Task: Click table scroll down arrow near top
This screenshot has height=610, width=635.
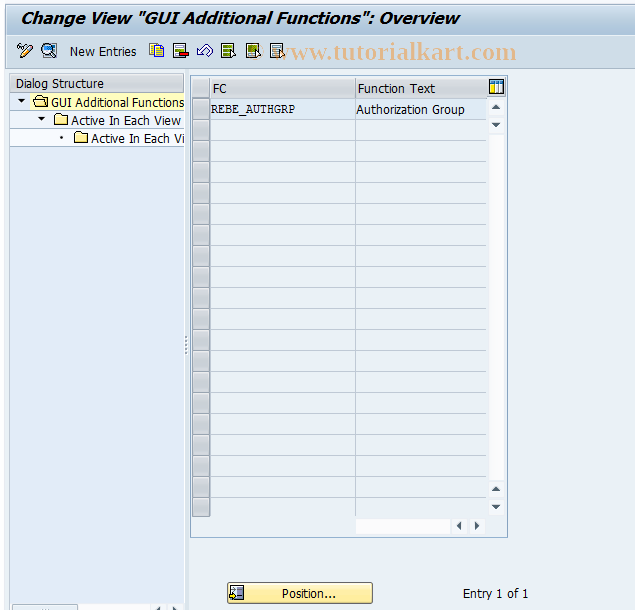Action: click(x=496, y=125)
